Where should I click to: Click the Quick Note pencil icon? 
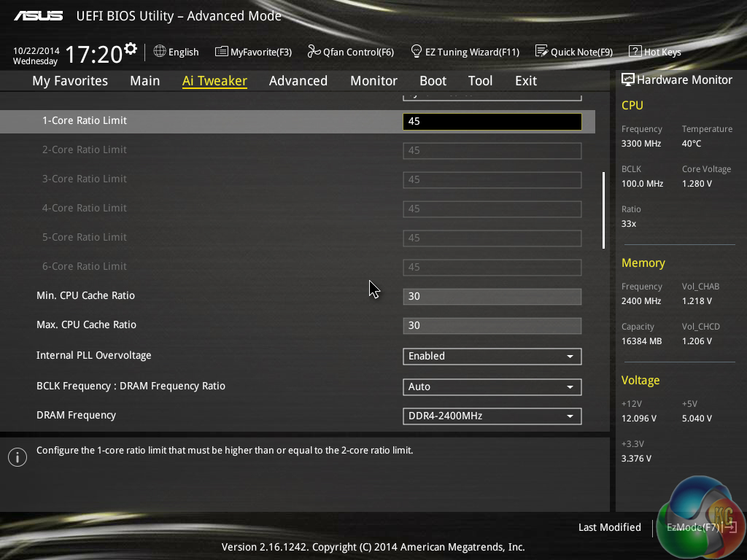tap(541, 51)
